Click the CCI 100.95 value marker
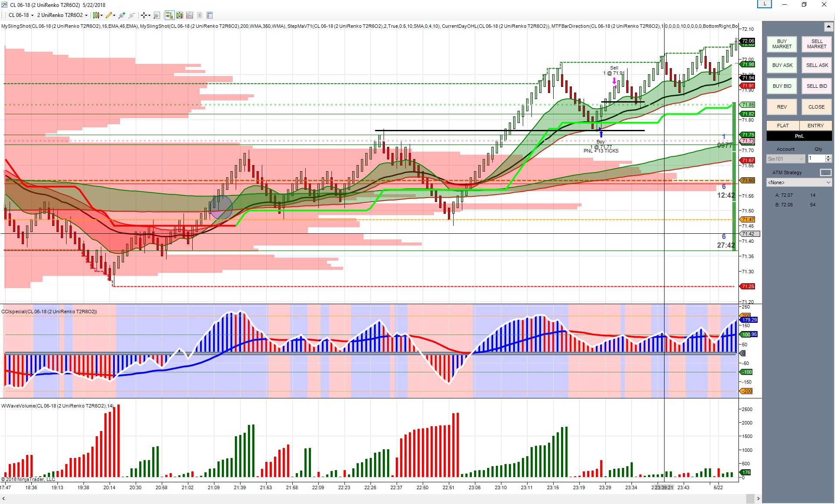 click(749, 335)
